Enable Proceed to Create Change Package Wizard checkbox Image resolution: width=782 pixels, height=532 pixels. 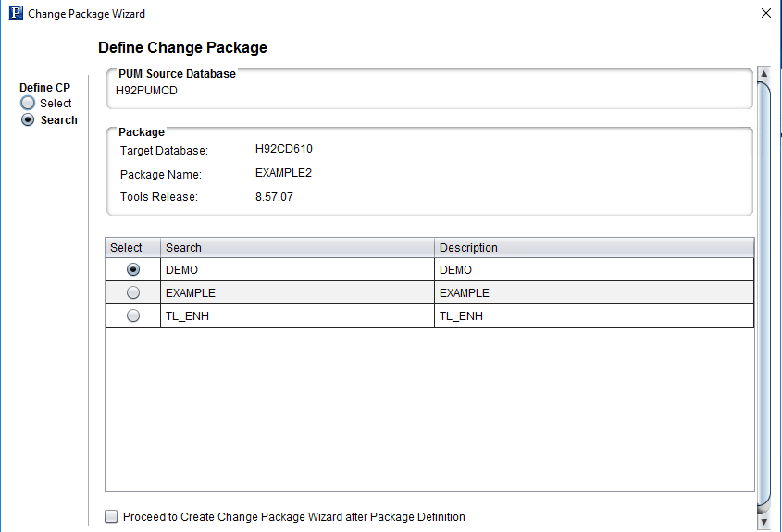click(x=111, y=516)
